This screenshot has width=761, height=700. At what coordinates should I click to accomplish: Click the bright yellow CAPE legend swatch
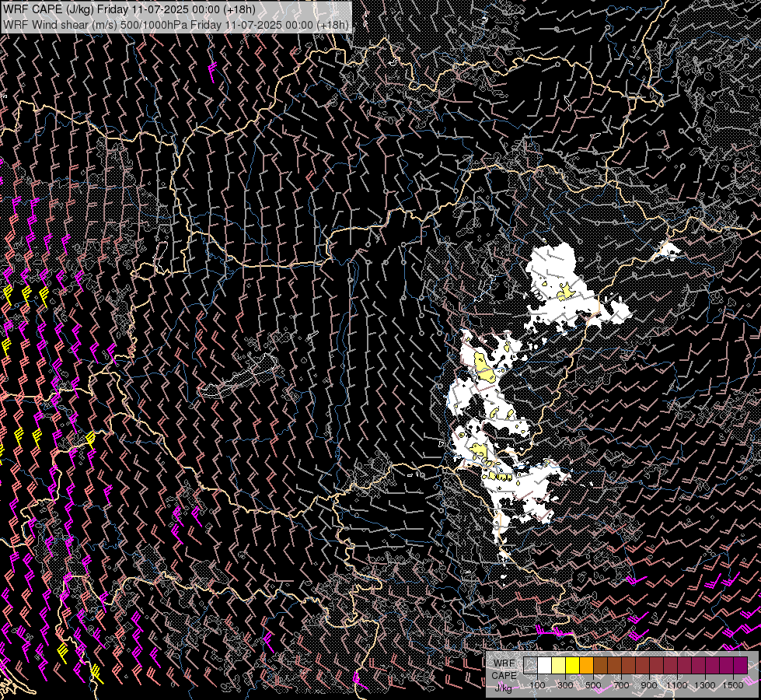pyautogui.click(x=573, y=665)
